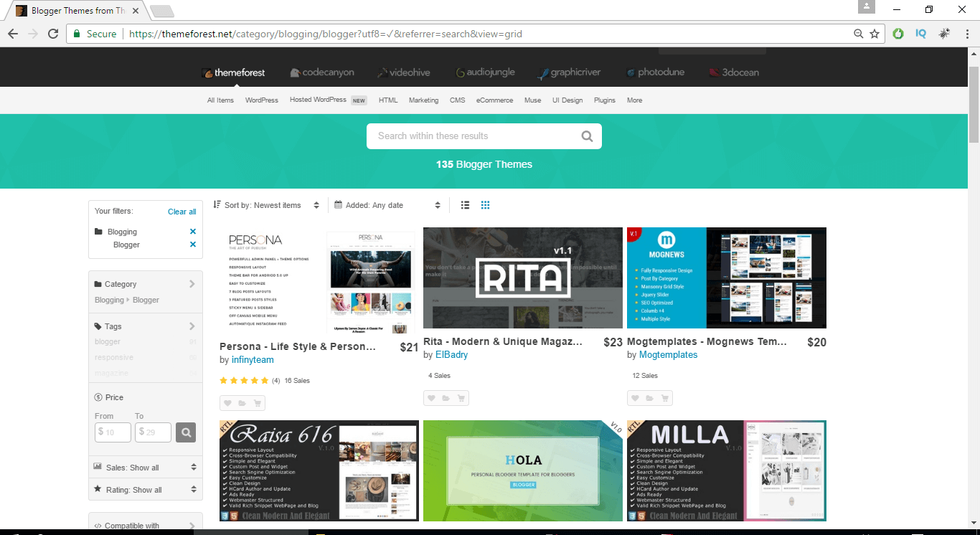Add Persona theme to collection folder icon
The height and width of the screenshot is (535, 980).
click(x=242, y=403)
